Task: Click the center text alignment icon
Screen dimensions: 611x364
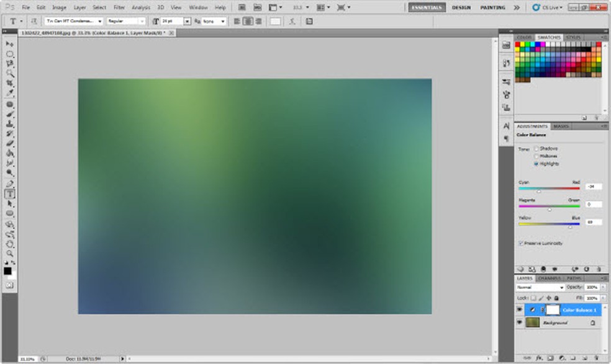Action: point(248,21)
